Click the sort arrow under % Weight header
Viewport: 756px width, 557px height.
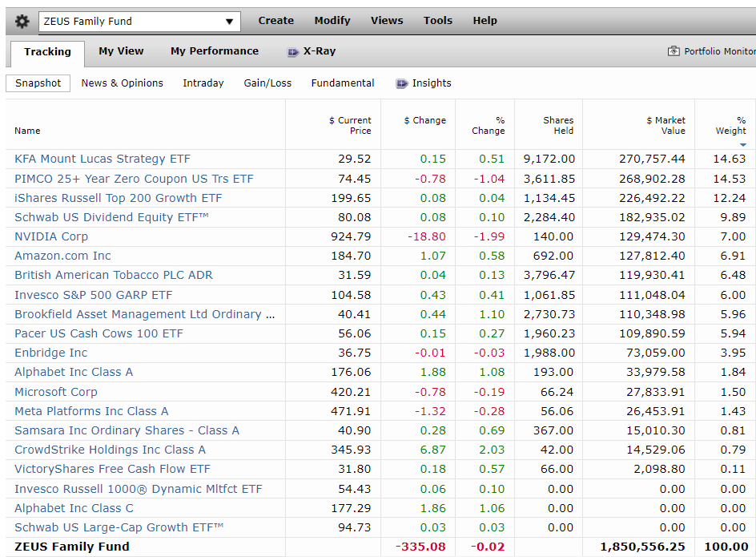pyautogui.click(x=744, y=144)
